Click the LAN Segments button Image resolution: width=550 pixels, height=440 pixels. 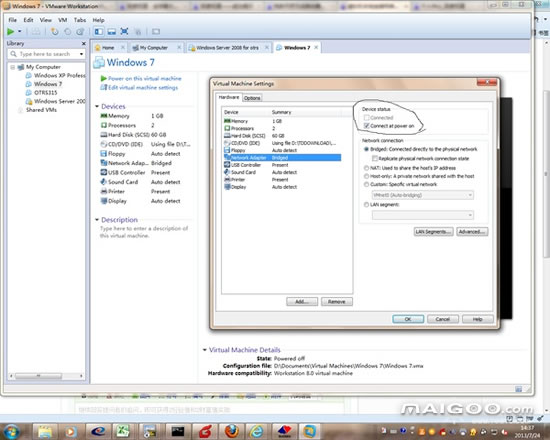point(434,232)
